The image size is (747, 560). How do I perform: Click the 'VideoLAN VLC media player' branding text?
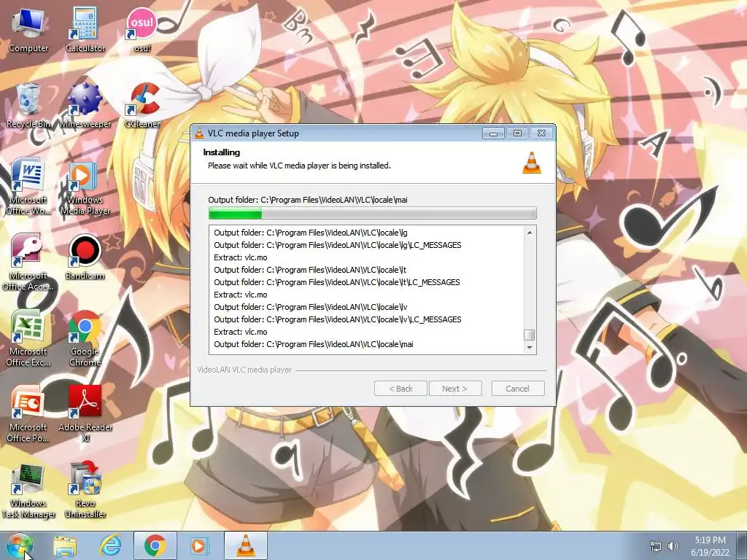[x=244, y=370]
